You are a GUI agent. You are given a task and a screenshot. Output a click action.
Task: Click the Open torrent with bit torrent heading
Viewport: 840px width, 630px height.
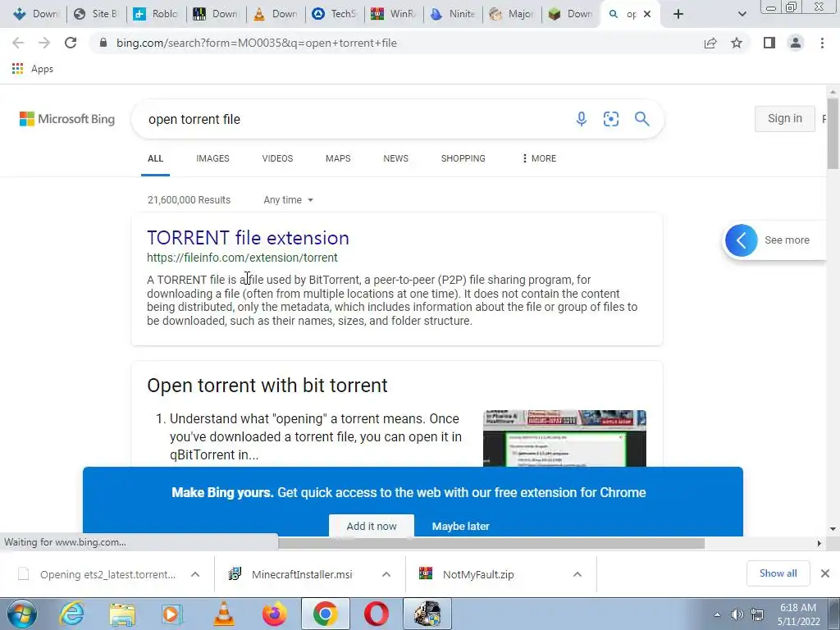[x=267, y=386]
